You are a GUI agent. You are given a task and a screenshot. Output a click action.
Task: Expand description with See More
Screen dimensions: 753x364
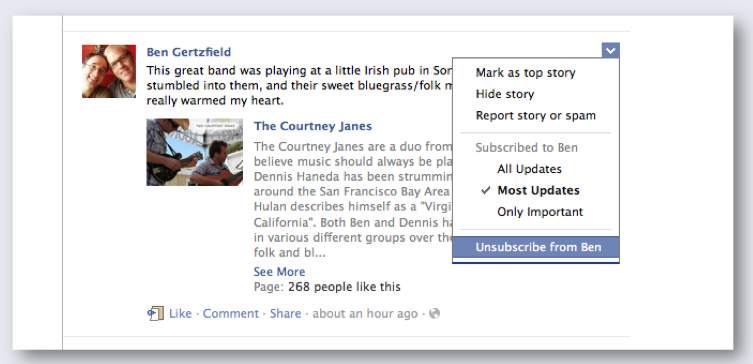(279, 272)
